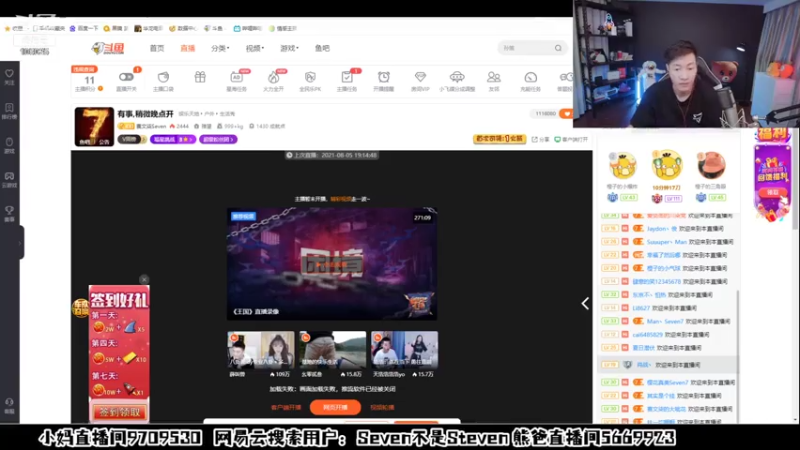Click the streamer avatar with number 7
The image size is (800, 450).
point(94,127)
